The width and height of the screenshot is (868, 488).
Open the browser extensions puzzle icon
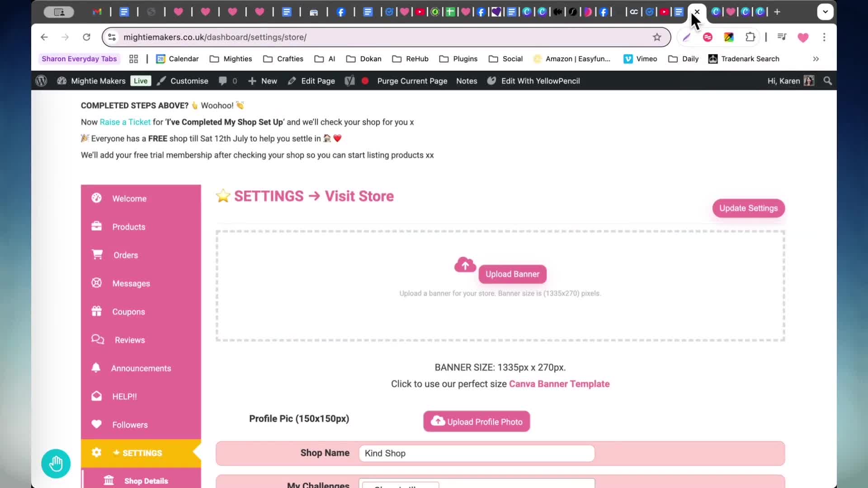click(750, 37)
